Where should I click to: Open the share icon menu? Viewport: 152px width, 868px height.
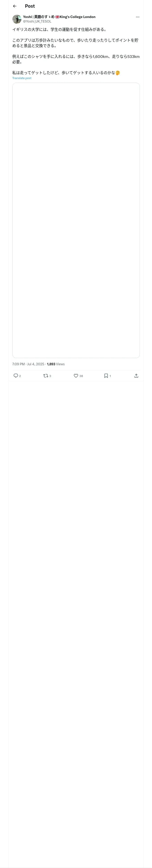coord(136,376)
